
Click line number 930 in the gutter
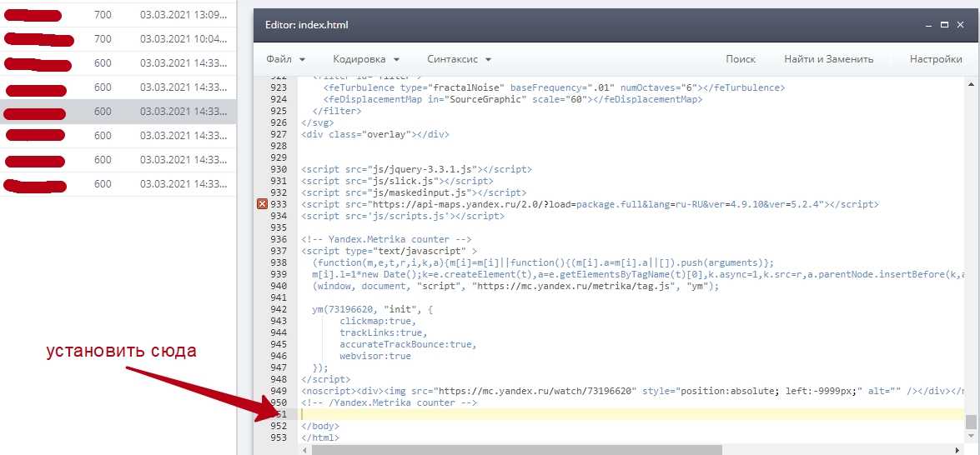[x=279, y=169]
